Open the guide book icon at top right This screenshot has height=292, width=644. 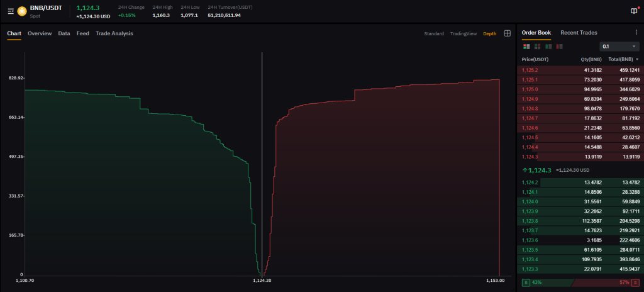click(634, 11)
